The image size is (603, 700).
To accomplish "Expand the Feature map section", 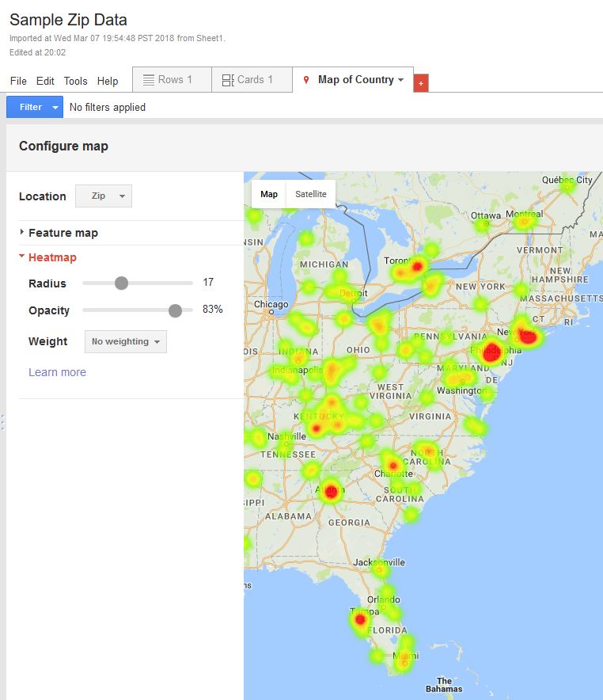I will (x=63, y=233).
